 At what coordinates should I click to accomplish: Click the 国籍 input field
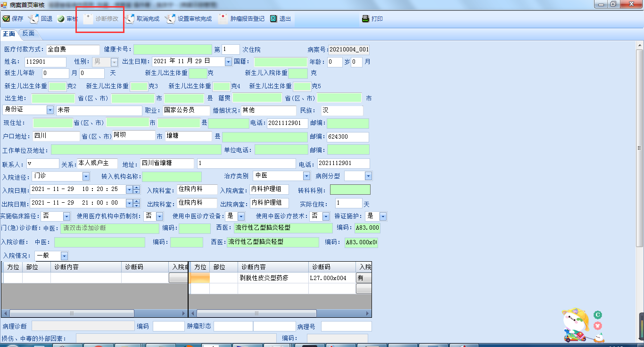[281, 62]
